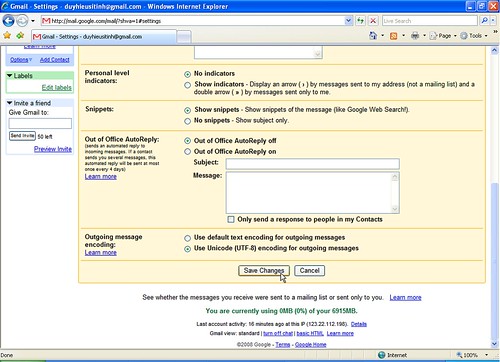Image resolution: width=500 pixels, height=362 pixels.
Task: Click the Stop loading red X icon
Action: point(373,21)
